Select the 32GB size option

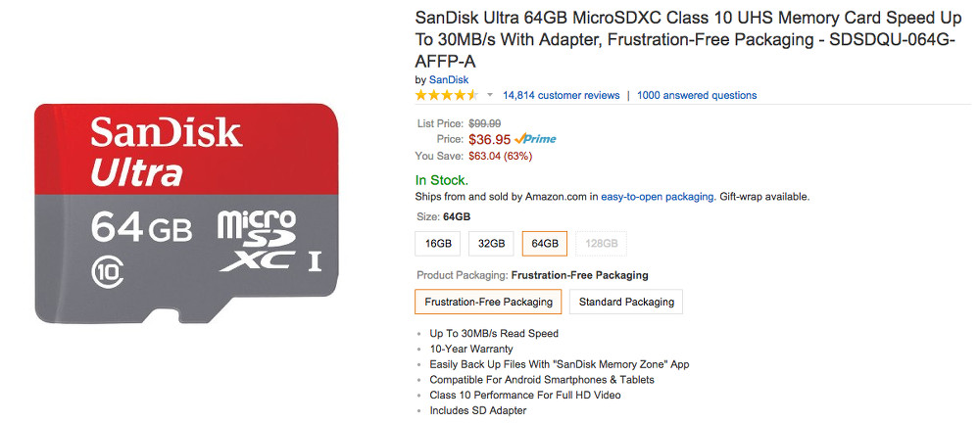(491, 244)
